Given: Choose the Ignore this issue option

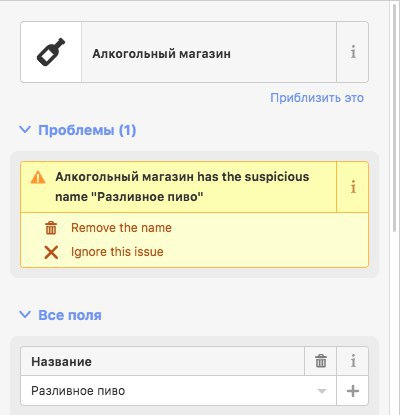Looking at the screenshot, I should pyautogui.click(x=117, y=252).
